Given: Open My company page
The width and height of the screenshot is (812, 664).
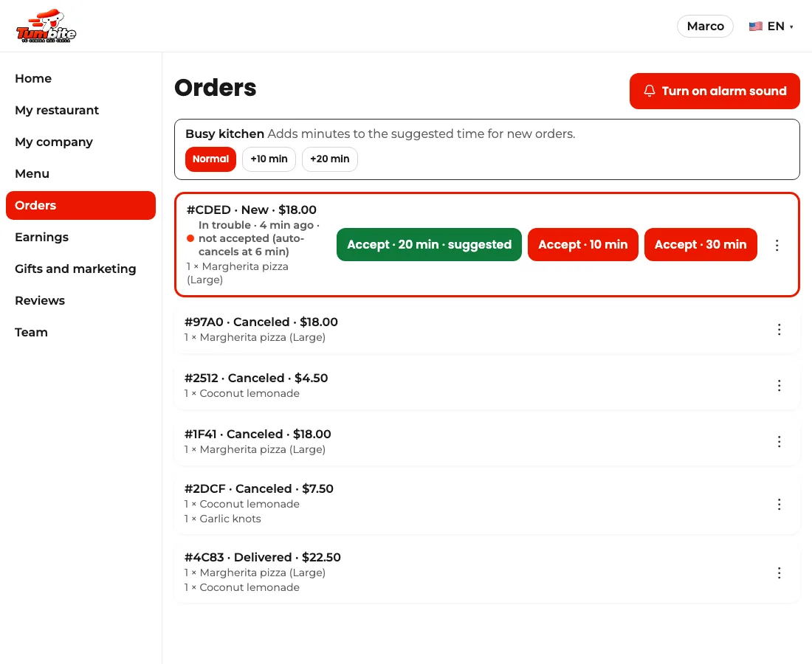Looking at the screenshot, I should (80, 142).
